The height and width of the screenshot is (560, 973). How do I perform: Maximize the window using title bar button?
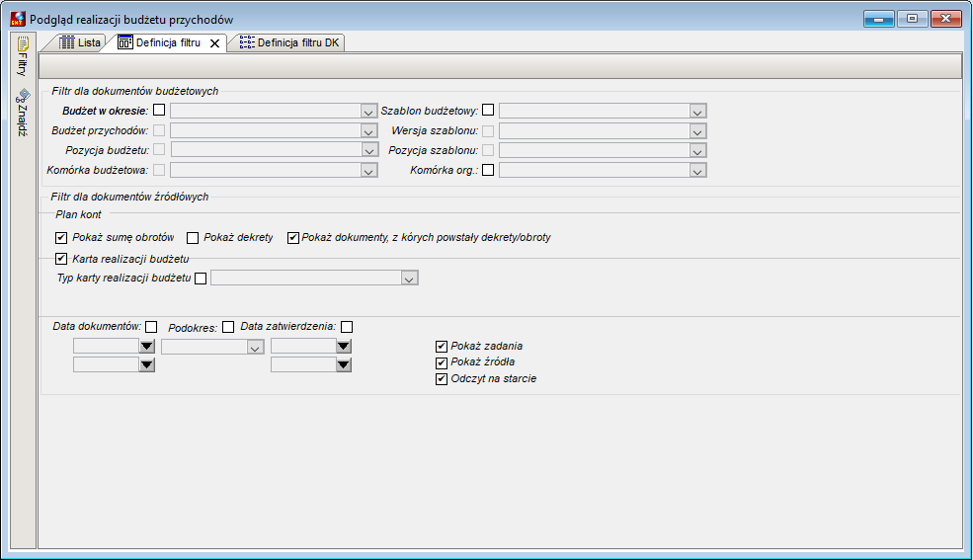[x=912, y=19]
